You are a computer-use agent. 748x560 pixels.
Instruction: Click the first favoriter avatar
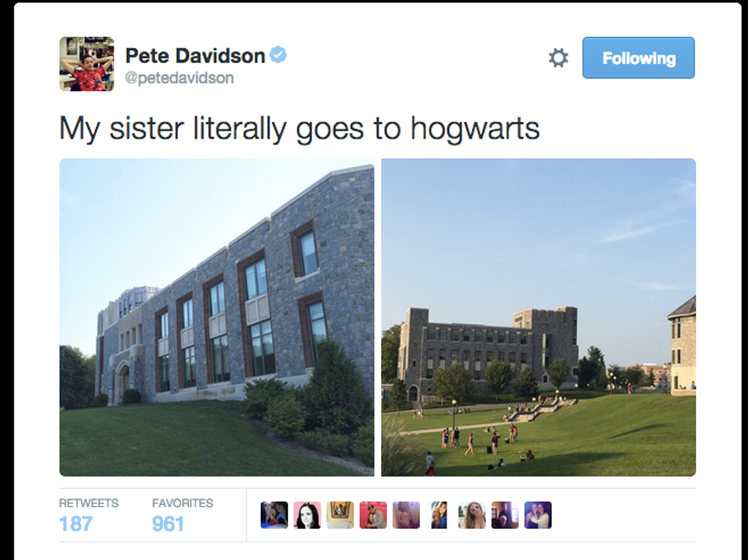click(274, 515)
